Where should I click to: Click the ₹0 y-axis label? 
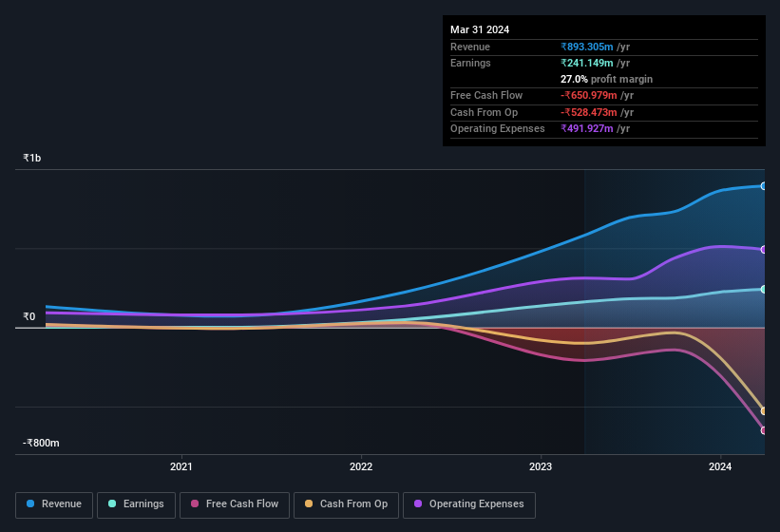point(29,316)
